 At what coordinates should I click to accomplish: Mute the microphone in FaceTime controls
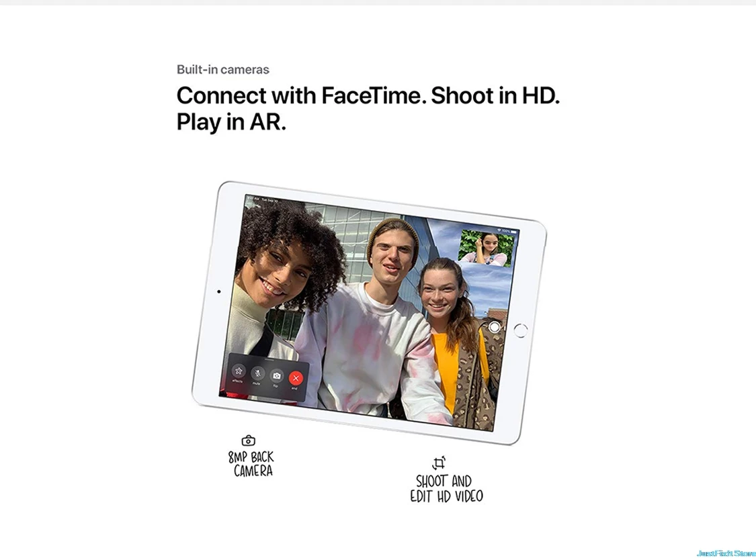(257, 373)
